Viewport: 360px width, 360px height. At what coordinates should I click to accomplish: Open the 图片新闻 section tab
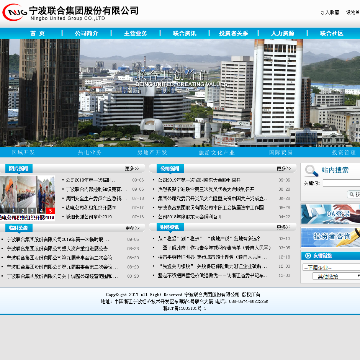point(19,169)
